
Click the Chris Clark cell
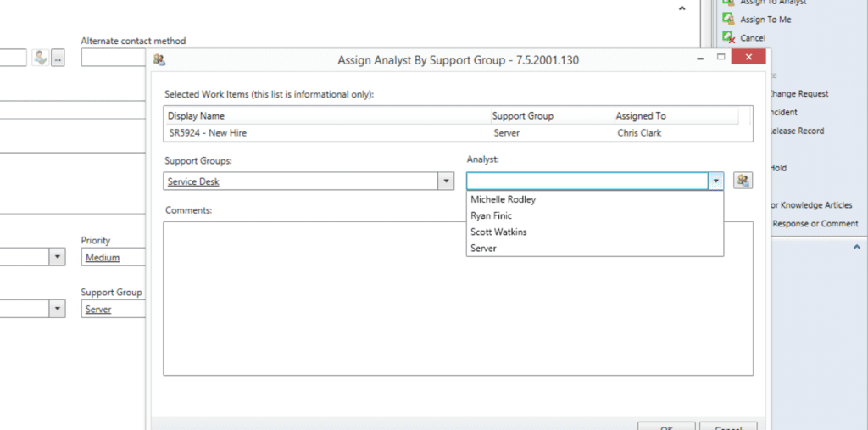tap(639, 133)
